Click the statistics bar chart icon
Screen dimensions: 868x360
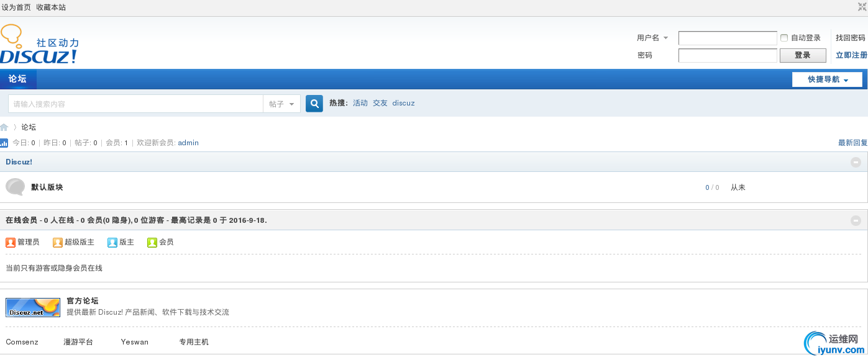(4, 143)
